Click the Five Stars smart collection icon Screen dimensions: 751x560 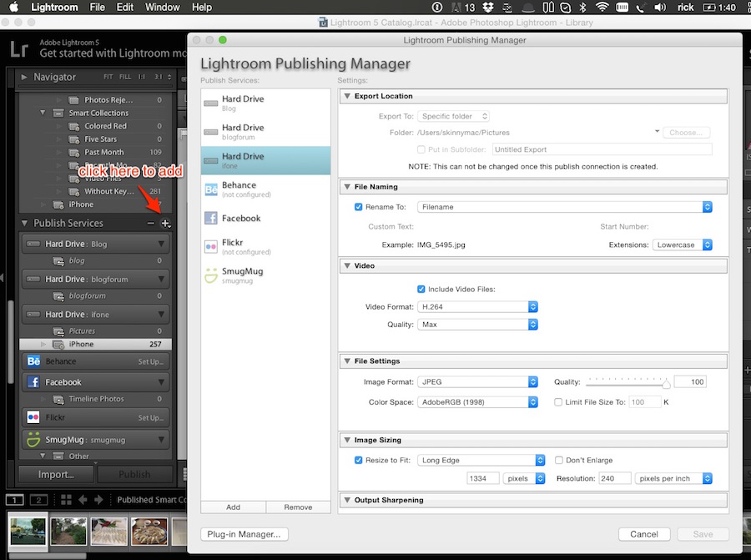pyautogui.click(x=73, y=139)
